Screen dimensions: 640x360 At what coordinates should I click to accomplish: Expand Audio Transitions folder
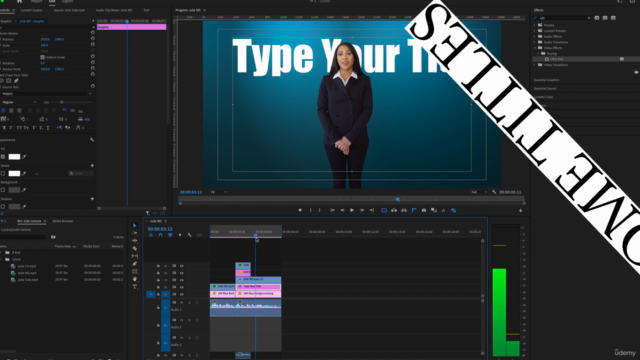pos(535,42)
